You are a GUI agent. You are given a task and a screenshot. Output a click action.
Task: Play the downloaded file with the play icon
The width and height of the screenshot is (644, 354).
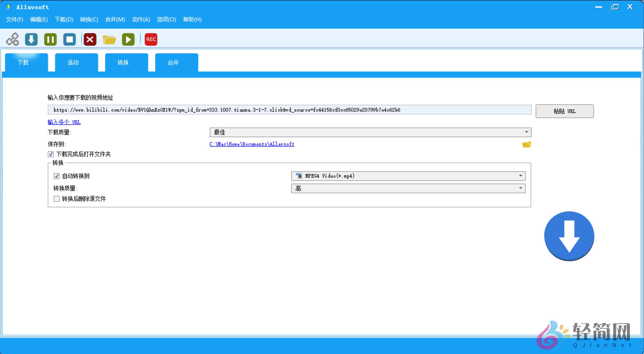(x=128, y=39)
